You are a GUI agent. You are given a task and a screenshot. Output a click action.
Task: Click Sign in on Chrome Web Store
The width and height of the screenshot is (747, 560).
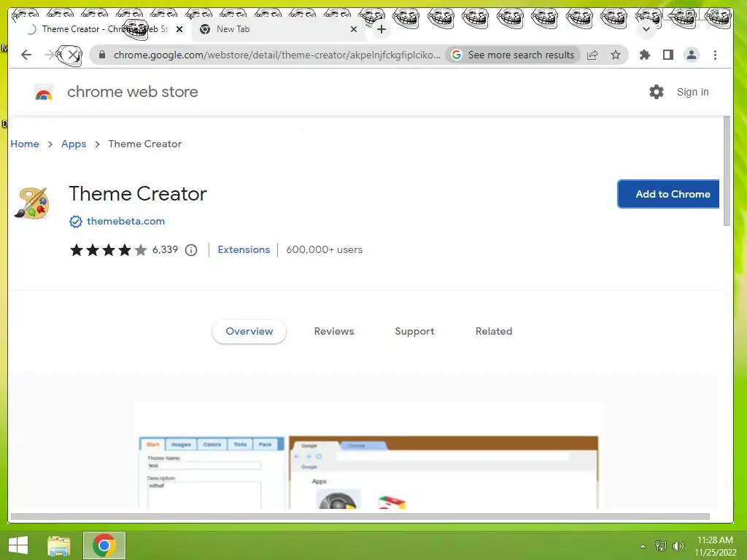(x=692, y=92)
